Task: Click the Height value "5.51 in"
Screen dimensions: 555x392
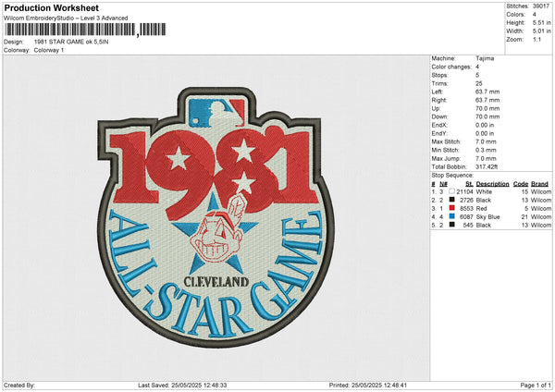Action: (541, 22)
